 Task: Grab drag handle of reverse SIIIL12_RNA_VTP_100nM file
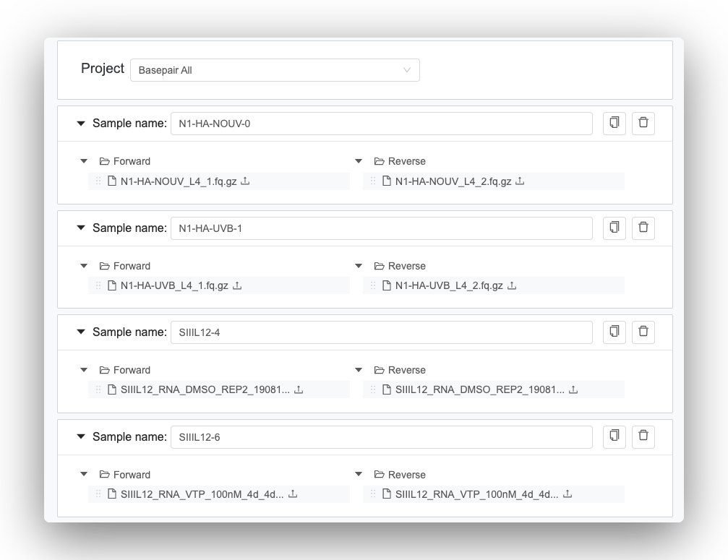373,494
